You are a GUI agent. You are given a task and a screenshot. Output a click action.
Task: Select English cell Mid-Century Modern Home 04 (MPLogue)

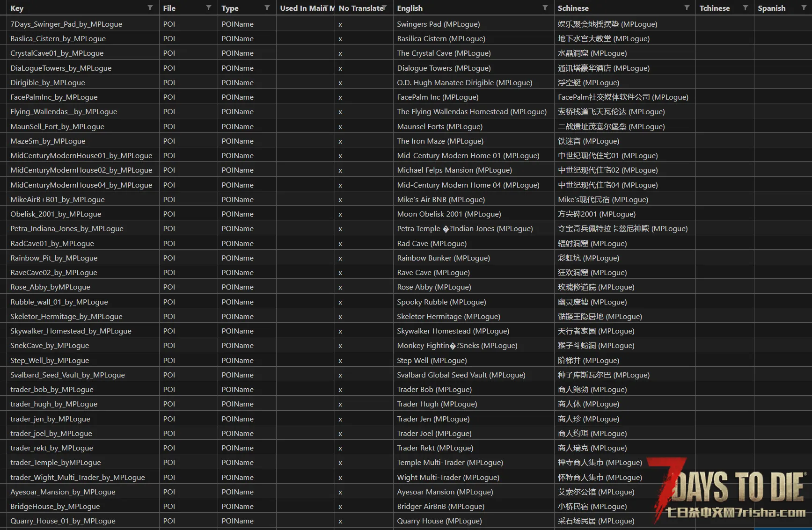coord(474,185)
